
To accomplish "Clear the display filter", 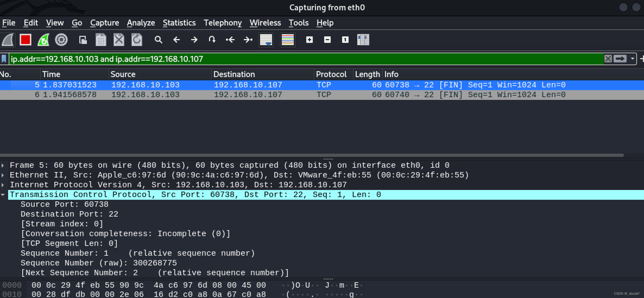I will coord(608,59).
